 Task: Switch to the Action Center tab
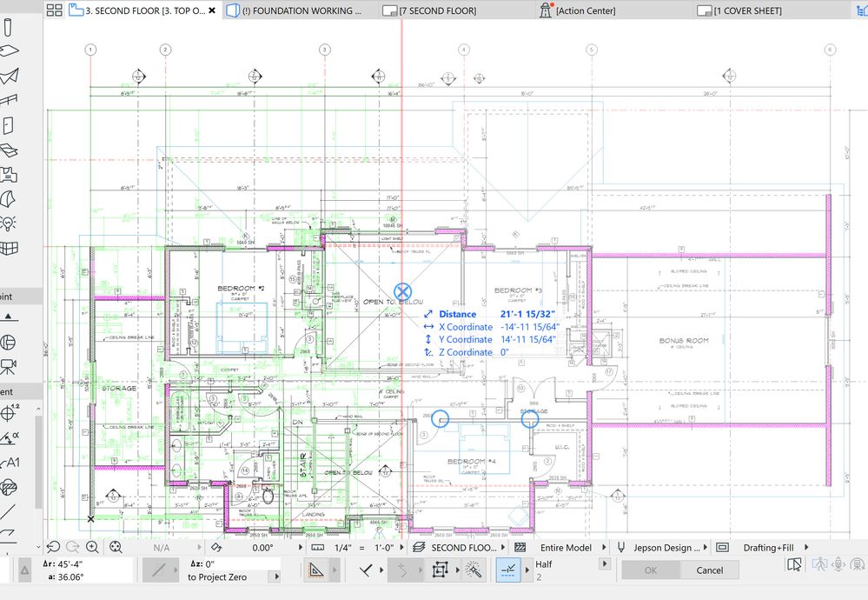click(586, 10)
